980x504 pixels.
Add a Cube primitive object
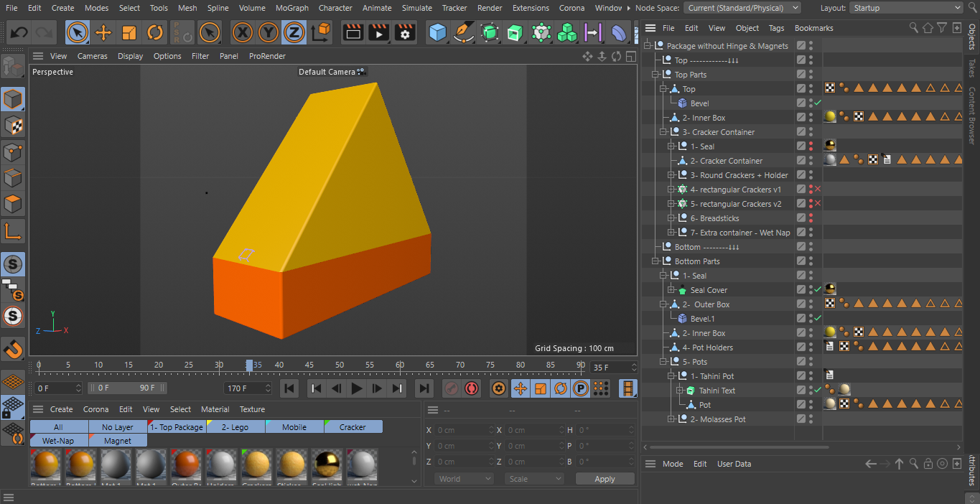click(438, 32)
